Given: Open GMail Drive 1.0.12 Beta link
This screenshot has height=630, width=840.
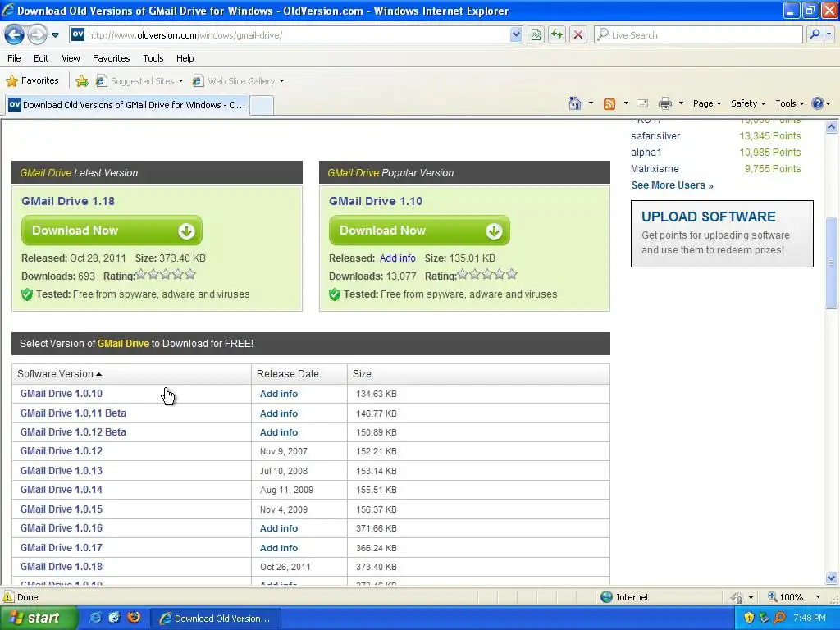Looking at the screenshot, I should click(x=73, y=432).
